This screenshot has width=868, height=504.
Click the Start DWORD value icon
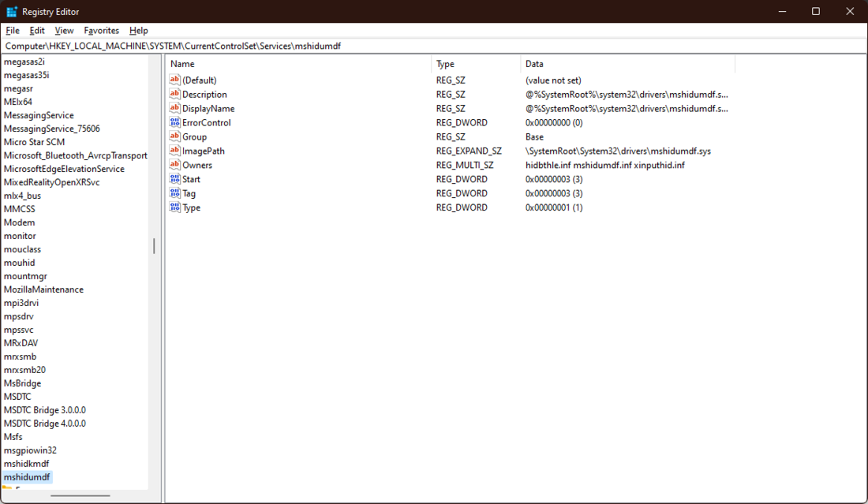(x=175, y=180)
